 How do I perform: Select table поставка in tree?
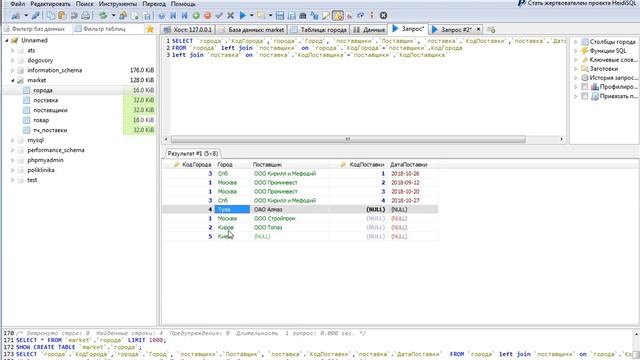45,100
